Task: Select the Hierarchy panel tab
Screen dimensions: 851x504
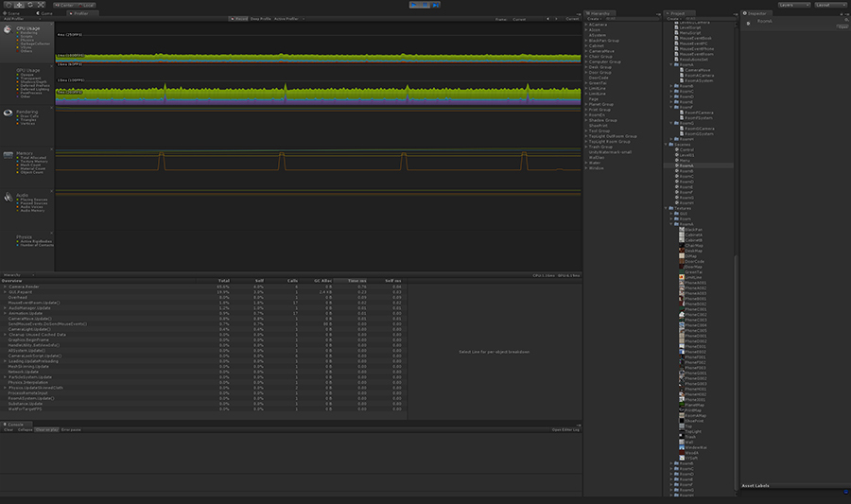Action: click(599, 13)
